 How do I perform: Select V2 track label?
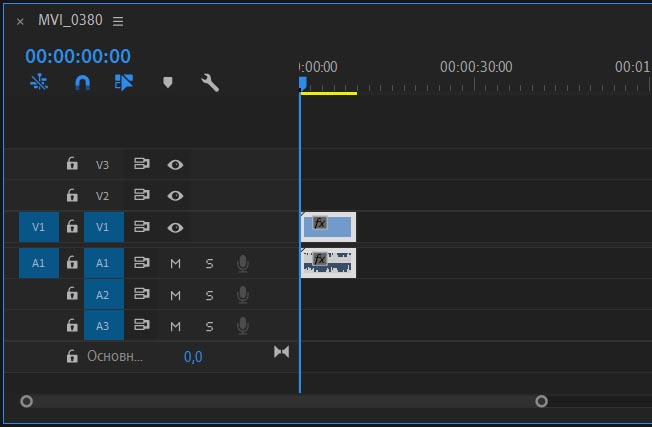pos(102,196)
